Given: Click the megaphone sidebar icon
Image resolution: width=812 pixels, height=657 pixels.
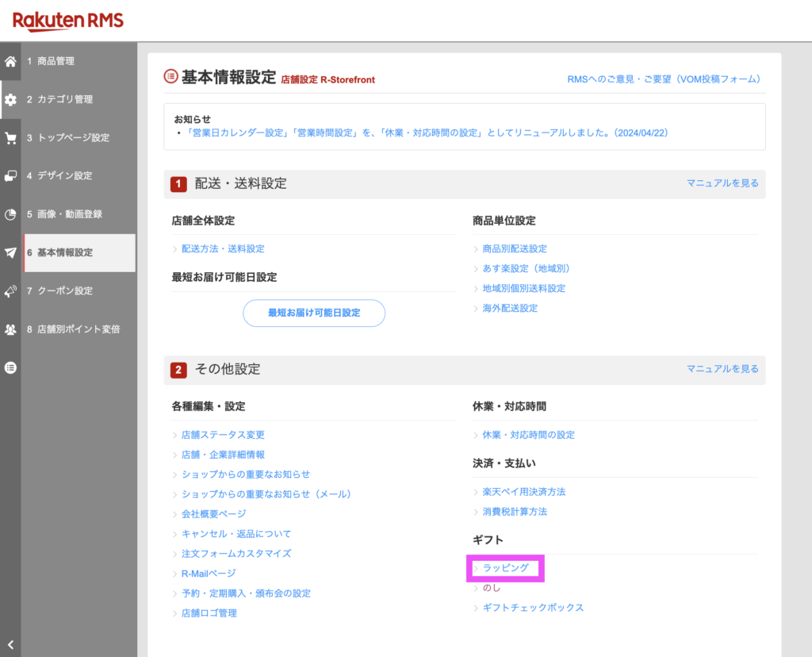Looking at the screenshot, I should 10,291.
